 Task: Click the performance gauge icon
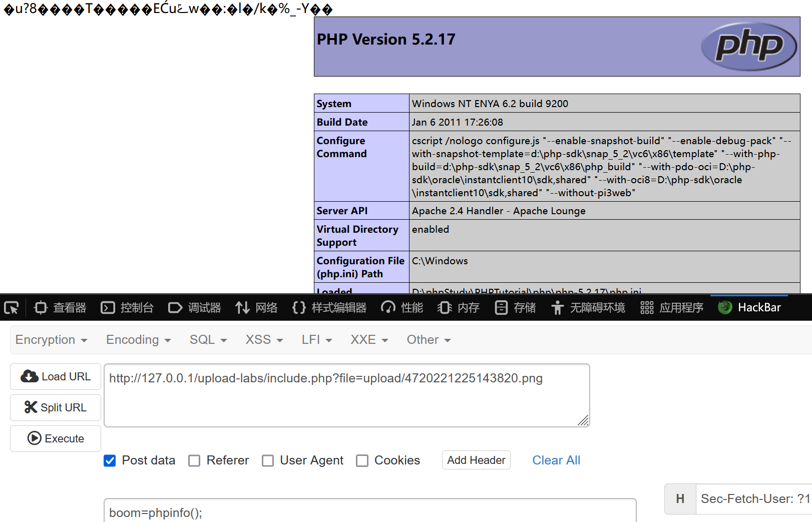[388, 307]
